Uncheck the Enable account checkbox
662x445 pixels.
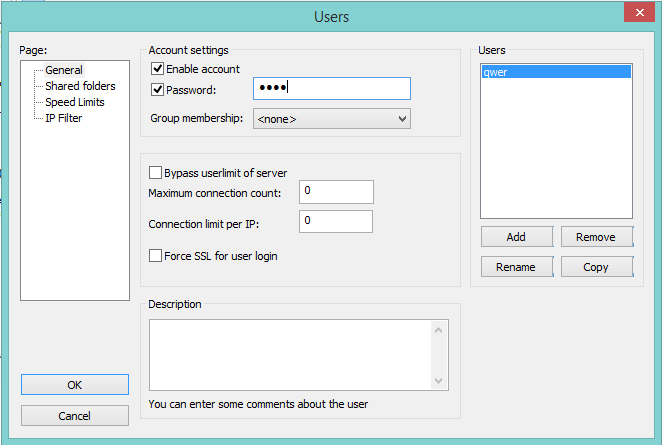pos(157,69)
